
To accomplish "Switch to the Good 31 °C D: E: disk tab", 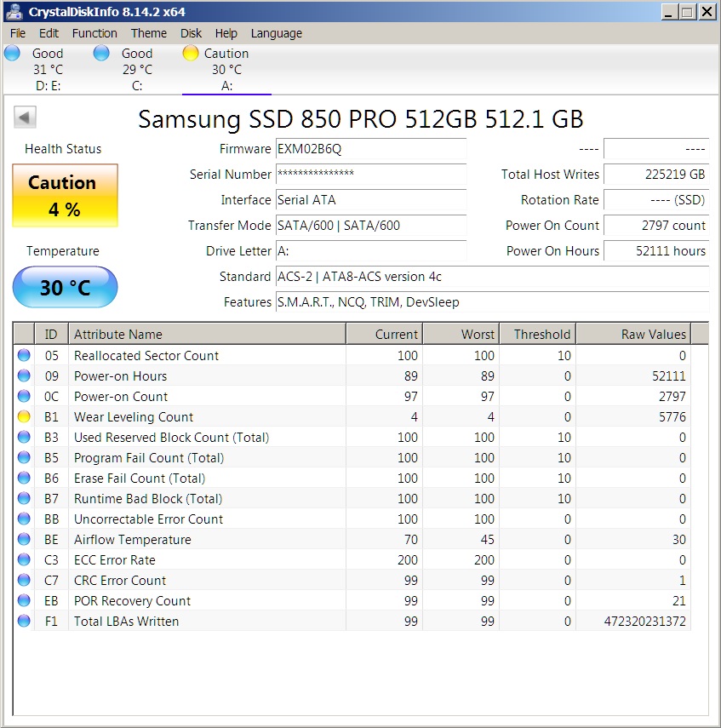I will click(49, 69).
